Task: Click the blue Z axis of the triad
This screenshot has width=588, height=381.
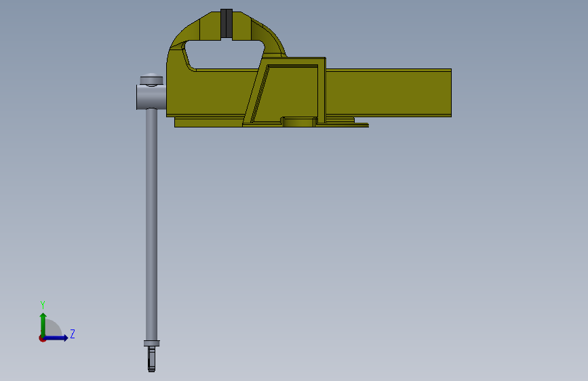Action: pyautogui.click(x=56, y=338)
